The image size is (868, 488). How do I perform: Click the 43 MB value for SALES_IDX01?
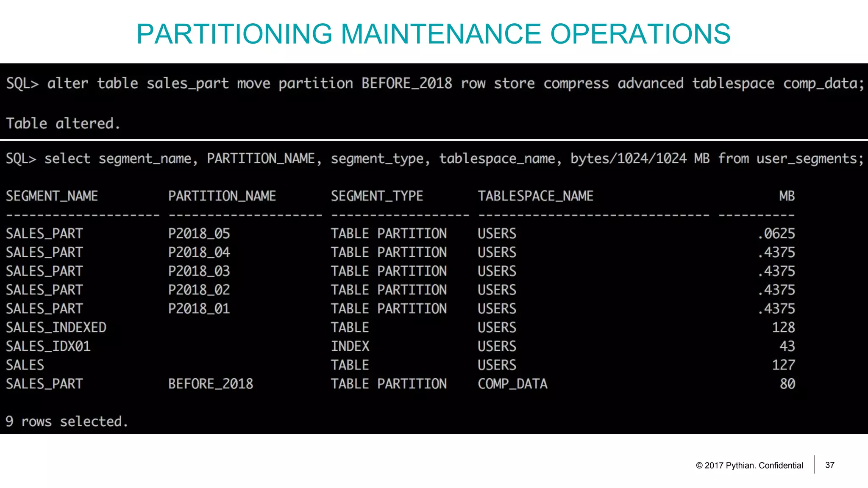pyautogui.click(x=787, y=346)
